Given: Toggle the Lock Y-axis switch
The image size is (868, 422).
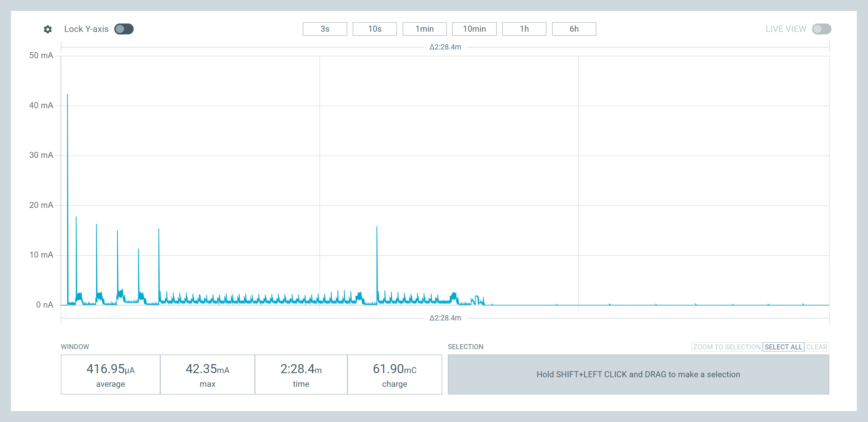Looking at the screenshot, I should [x=124, y=29].
